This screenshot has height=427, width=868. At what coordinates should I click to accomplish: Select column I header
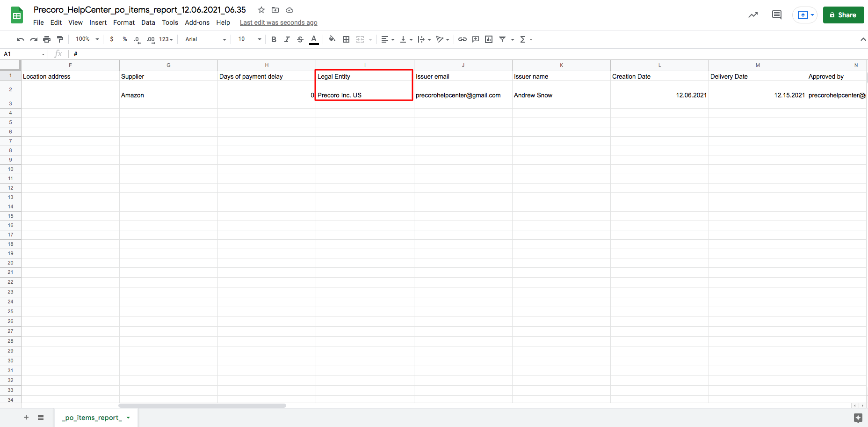365,65
